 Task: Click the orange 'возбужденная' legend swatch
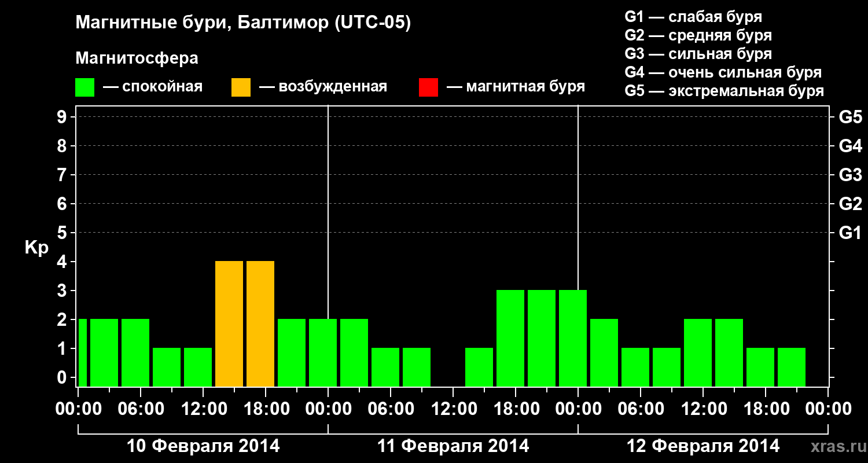(x=241, y=87)
